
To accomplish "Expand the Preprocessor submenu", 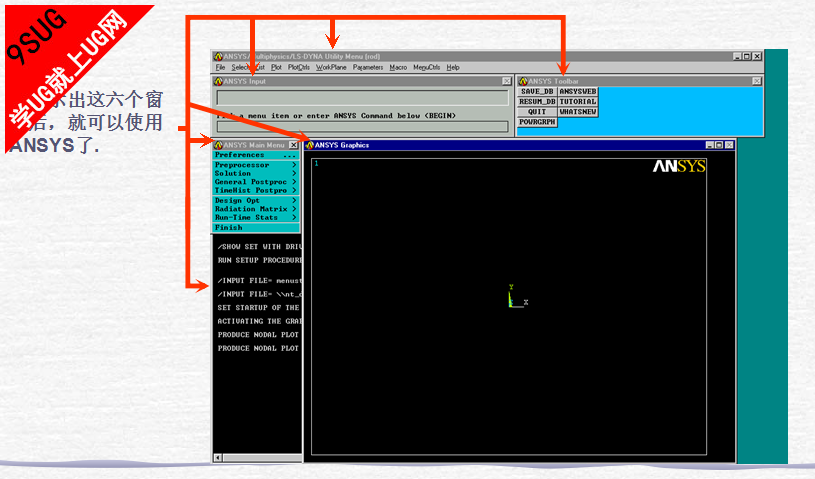I will [x=256, y=165].
